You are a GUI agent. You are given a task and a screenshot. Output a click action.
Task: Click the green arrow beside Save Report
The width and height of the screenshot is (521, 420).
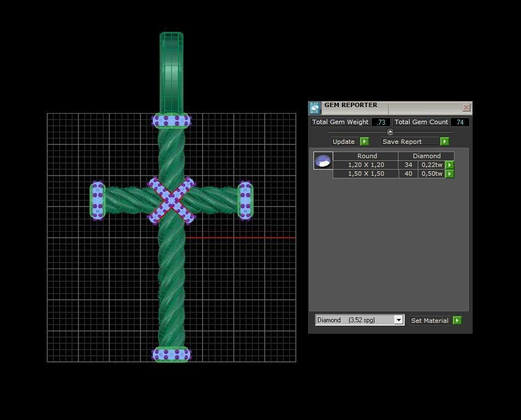[x=445, y=142]
